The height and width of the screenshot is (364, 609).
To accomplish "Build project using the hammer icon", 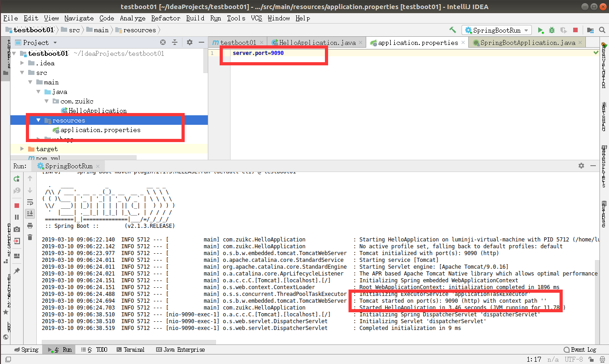I will tap(452, 30).
